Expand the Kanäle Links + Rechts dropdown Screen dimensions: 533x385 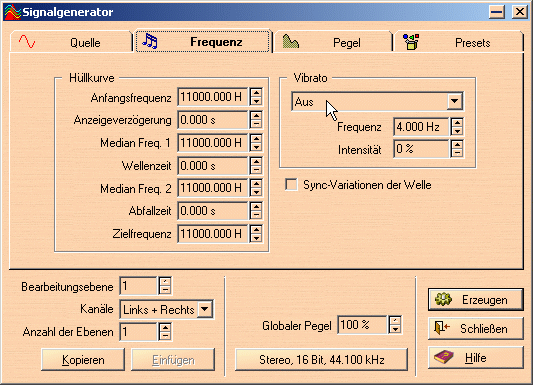click(x=205, y=309)
